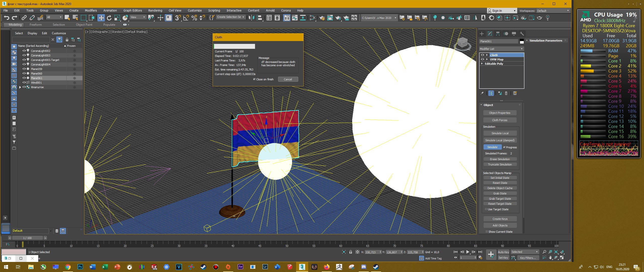Open the View reference coordinate dropdown
The image size is (644, 272).
[x=138, y=17]
